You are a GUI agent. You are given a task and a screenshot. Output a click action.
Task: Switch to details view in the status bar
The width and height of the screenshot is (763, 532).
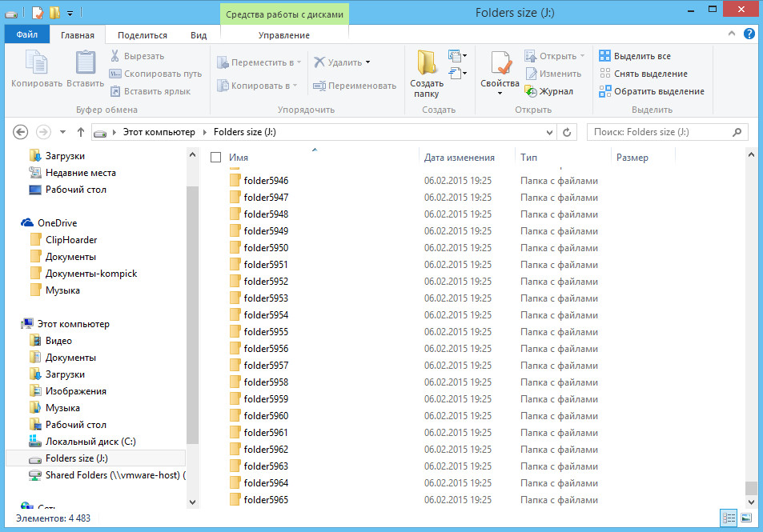tap(729, 518)
